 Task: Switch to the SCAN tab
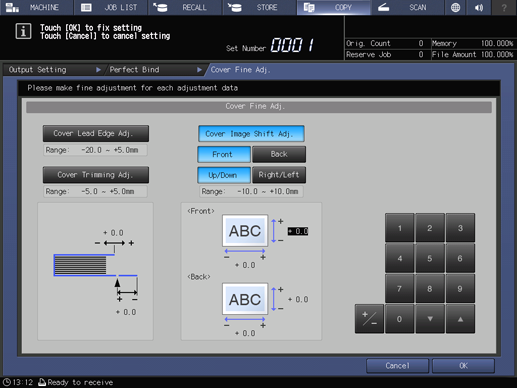(x=408, y=7)
